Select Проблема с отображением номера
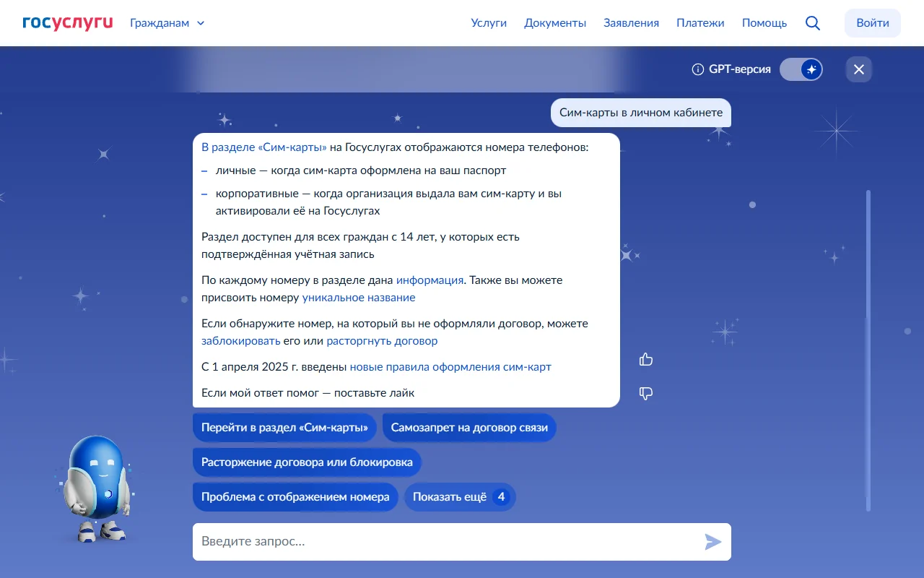The width and height of the screenshot is (924, 578). click(295, 497)
